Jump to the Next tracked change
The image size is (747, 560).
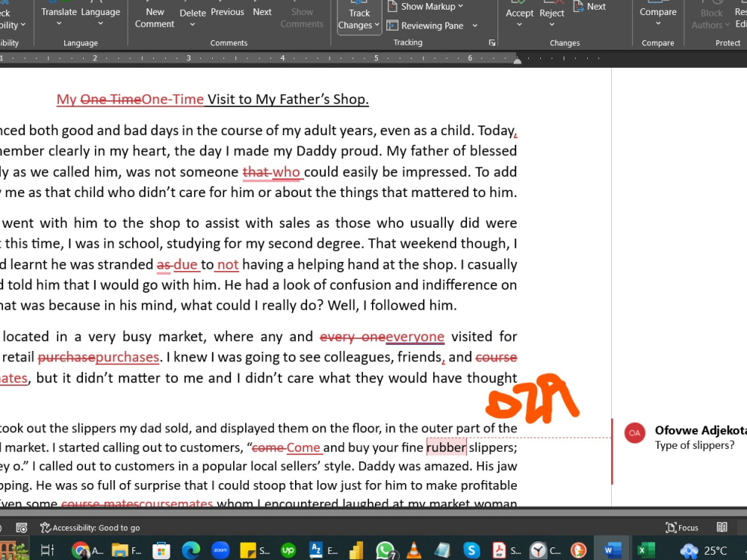pos(589,7)
